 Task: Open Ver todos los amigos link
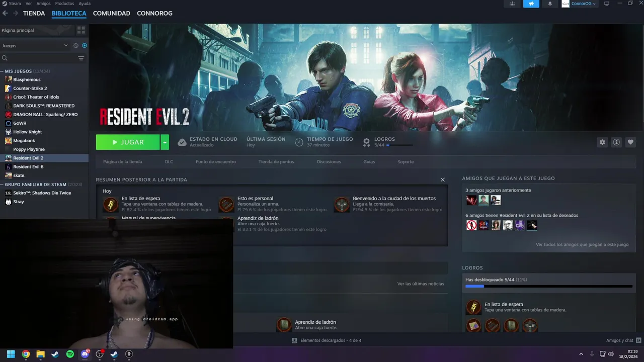click(x=582, y=244)
